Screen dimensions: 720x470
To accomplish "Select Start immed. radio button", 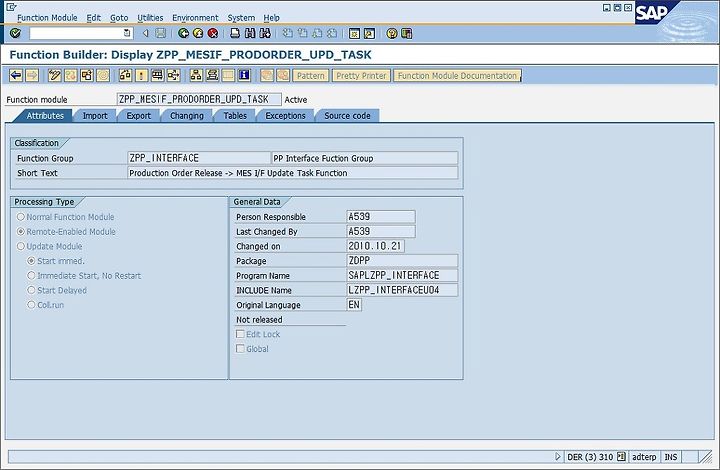I will pos(31,261).
